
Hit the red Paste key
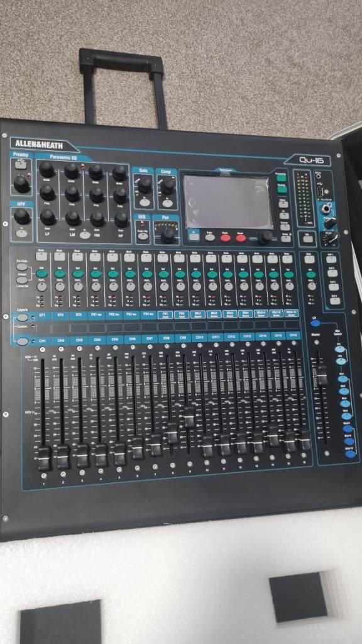coord(225,238)
